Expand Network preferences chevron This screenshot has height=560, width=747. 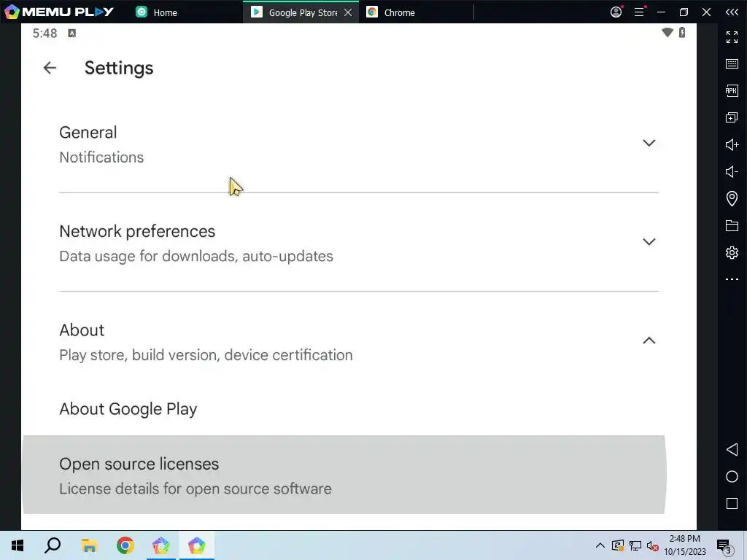tap(649, 241)
